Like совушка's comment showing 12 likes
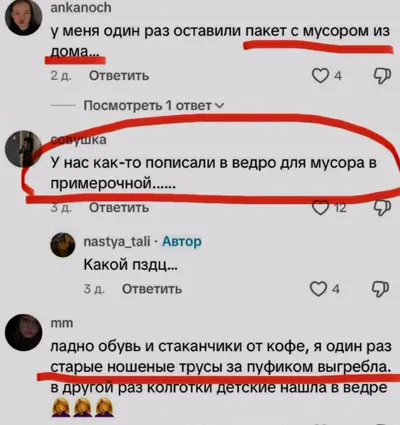The image size is (400, 425). pos(320,208)
